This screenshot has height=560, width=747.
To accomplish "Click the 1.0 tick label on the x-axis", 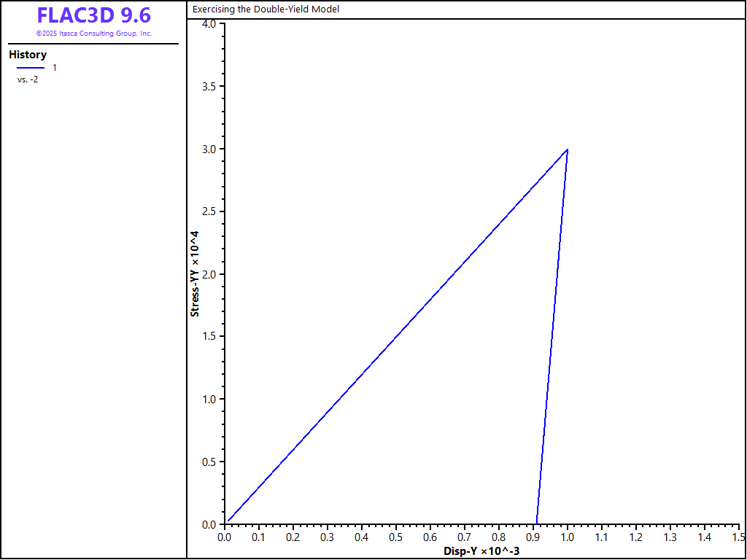I will pyautogui.click(x=567, y=537).
